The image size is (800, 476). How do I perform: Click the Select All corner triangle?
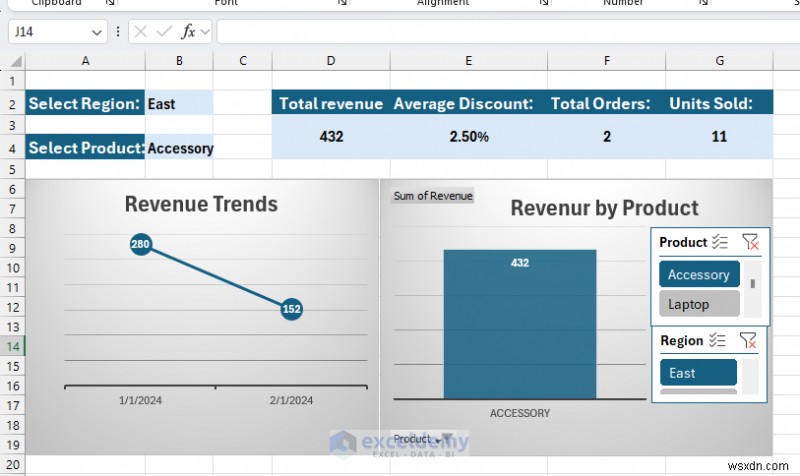coord(16,62)
